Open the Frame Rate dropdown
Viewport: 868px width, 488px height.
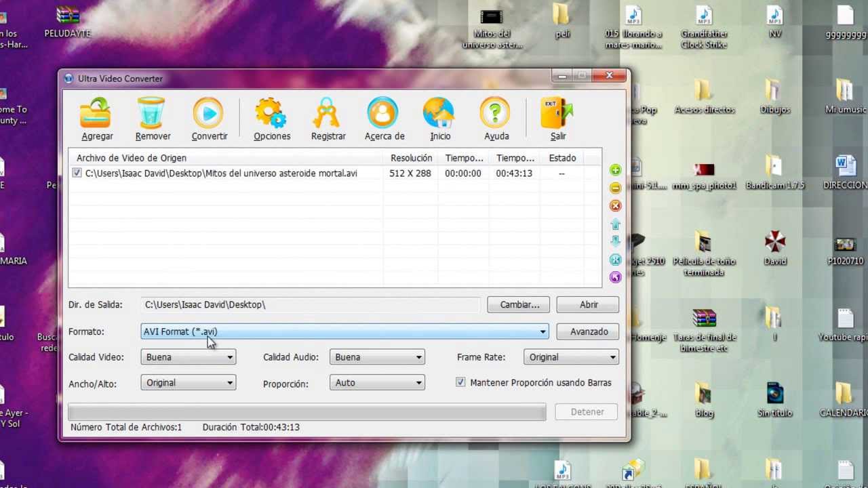point(571,357)
